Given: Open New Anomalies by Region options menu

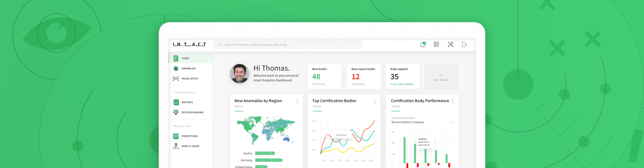Looking at the screenshot, I should coord(297,101).
